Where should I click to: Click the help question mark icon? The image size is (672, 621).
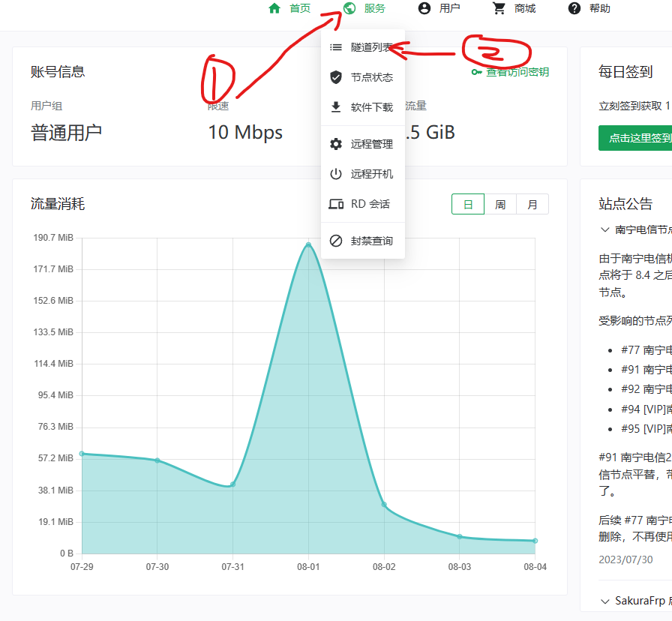574,8
